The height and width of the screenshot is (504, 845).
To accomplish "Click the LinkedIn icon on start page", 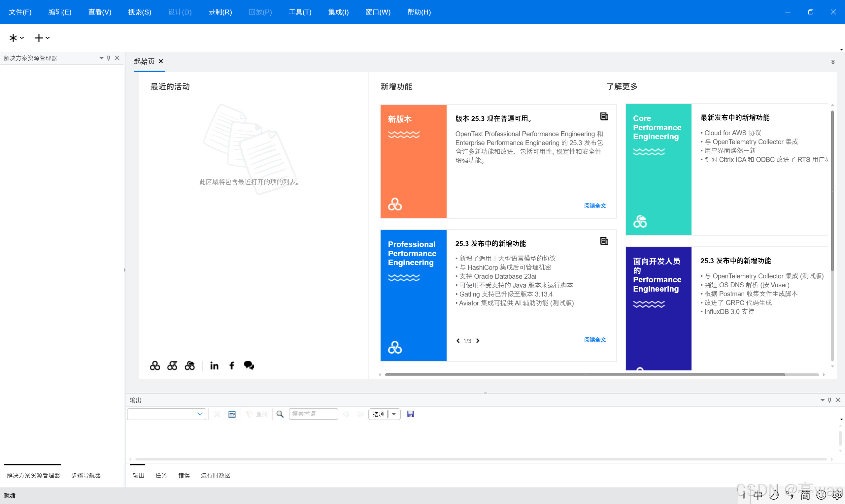I will coord(214,366).
